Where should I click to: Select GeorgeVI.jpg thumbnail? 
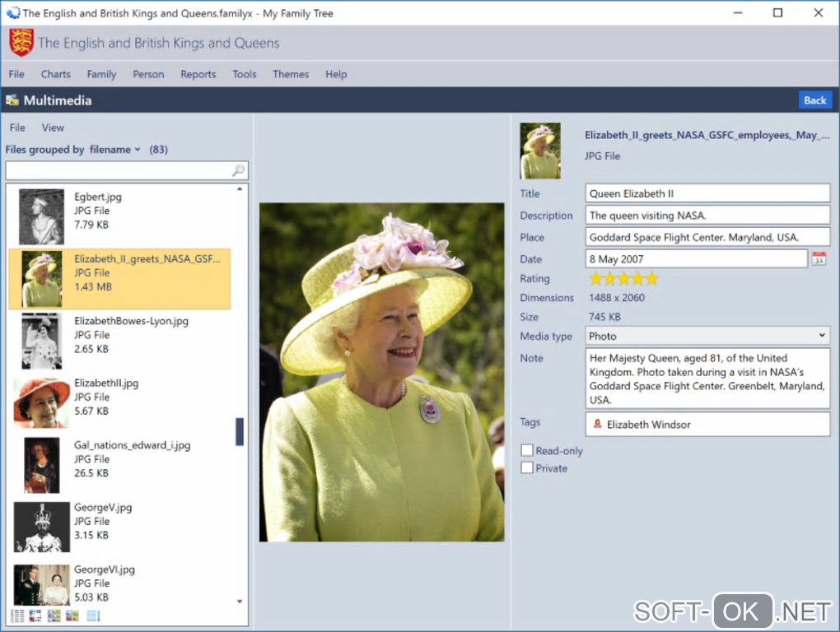(41, 585)
